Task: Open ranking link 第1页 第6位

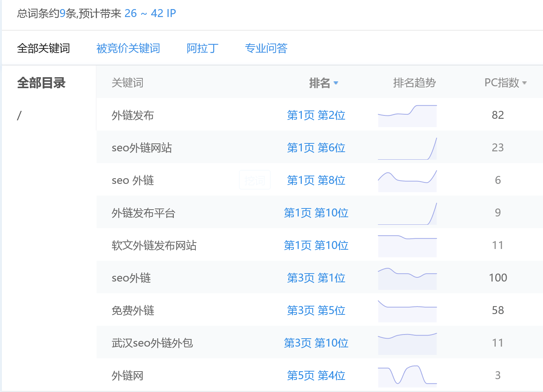Action: pyautogui.click(x=316, y=148)
